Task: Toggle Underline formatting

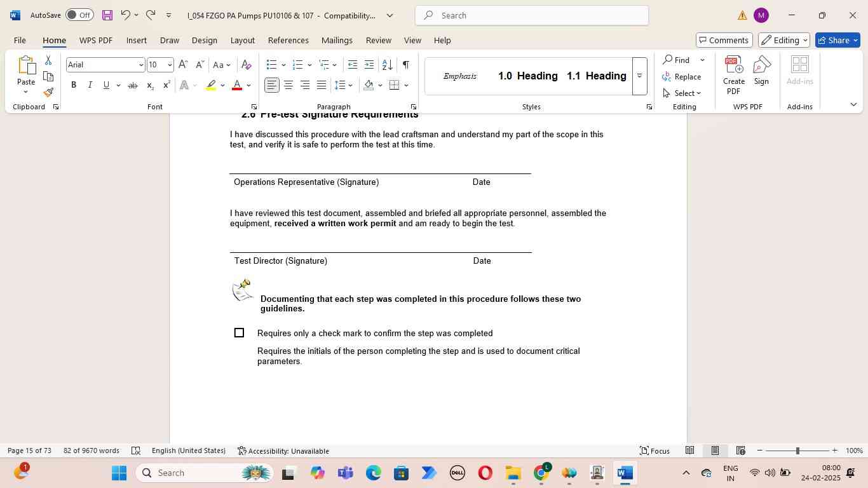Action: (106, 85)
